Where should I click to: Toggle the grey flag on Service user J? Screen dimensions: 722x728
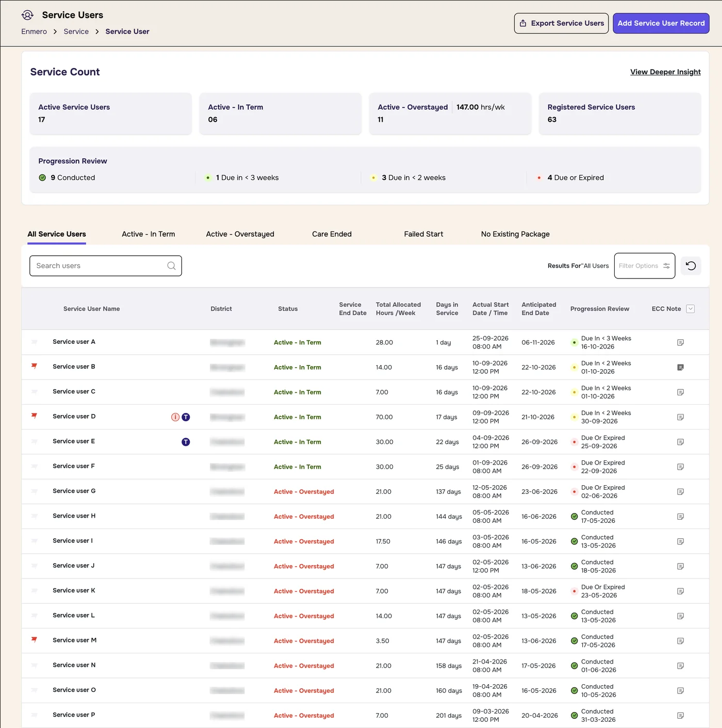click(x=34, y=565)
